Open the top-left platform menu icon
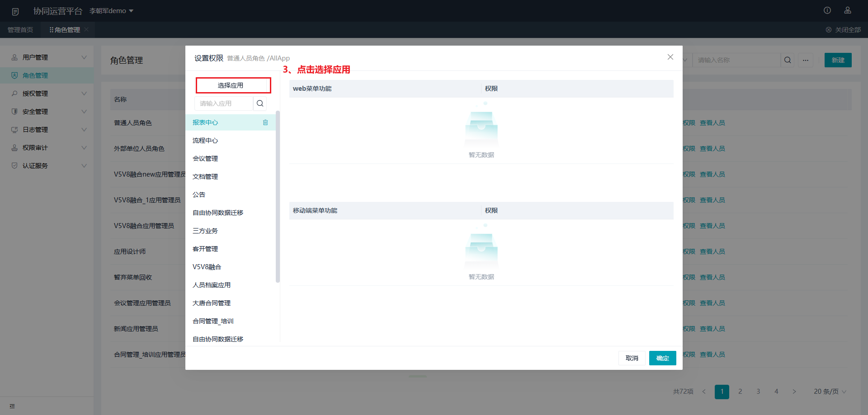Screen dimensions: 868x415 point(15,11)
